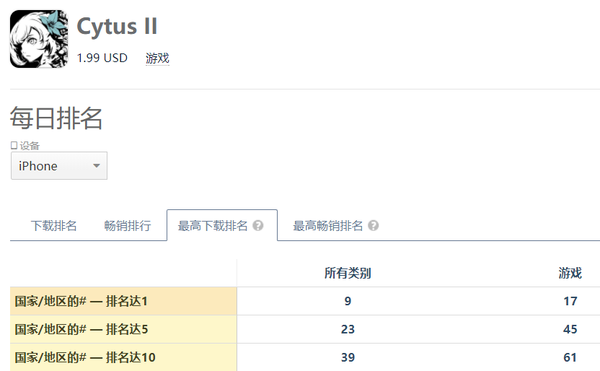Click the value 45 in 游戏 column
This screenshot has width=600, height=371.
coord(570,329)
